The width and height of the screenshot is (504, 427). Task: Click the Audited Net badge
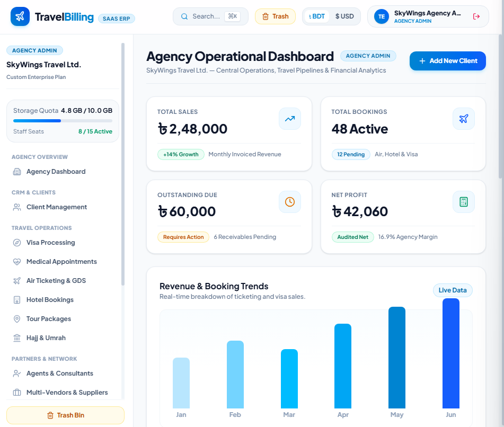[x=352, y=237]
